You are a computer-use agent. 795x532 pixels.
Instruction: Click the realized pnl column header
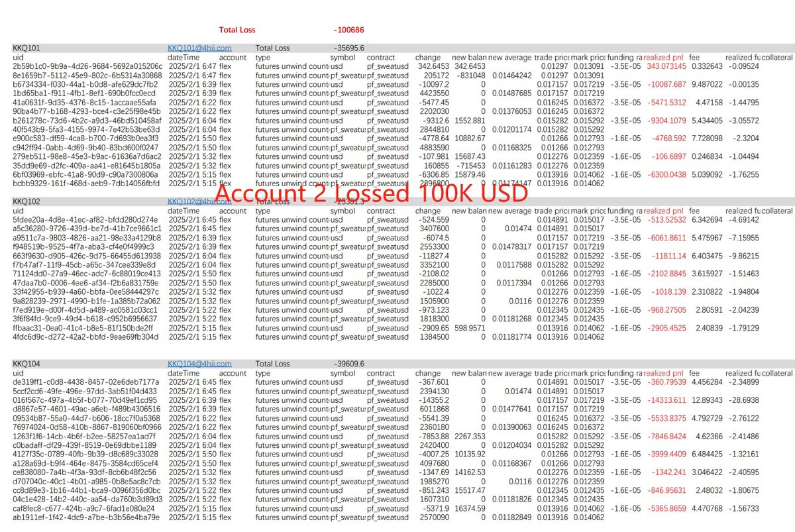point(664,57)
